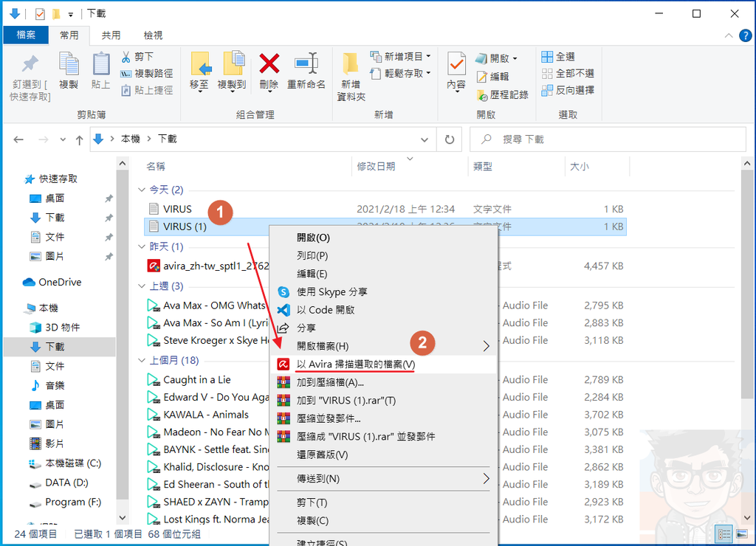Open 快速存取 in the navigation pane

click(51, 179)
